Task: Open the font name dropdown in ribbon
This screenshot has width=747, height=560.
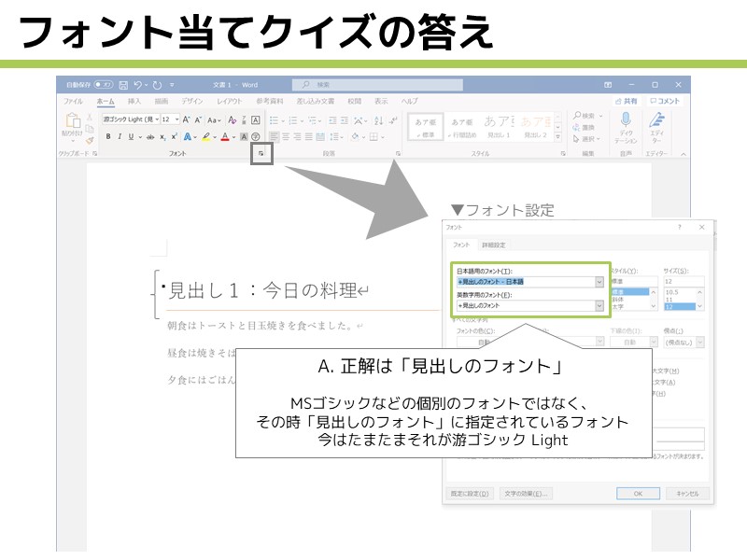Action: (155, 119)
